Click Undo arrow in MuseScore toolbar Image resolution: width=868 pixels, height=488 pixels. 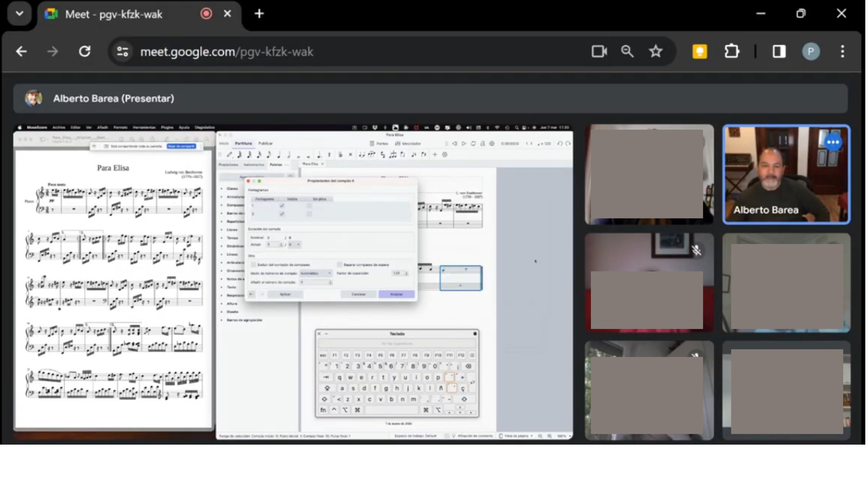560,144
